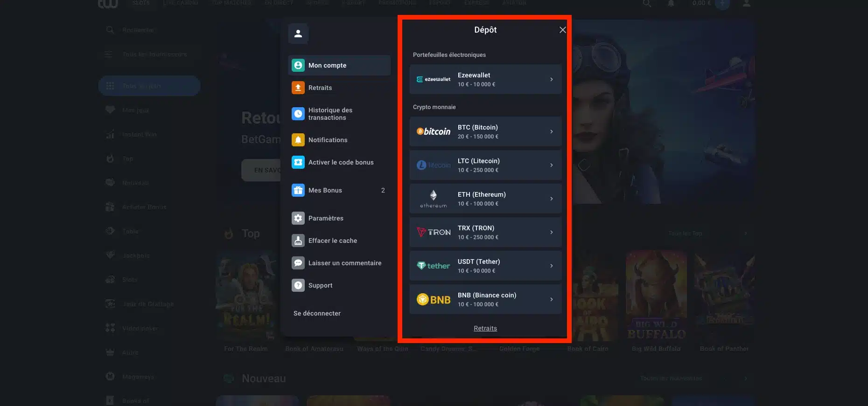
Task: Click the Tous les Top link
Action: click(x=685, y=234)
